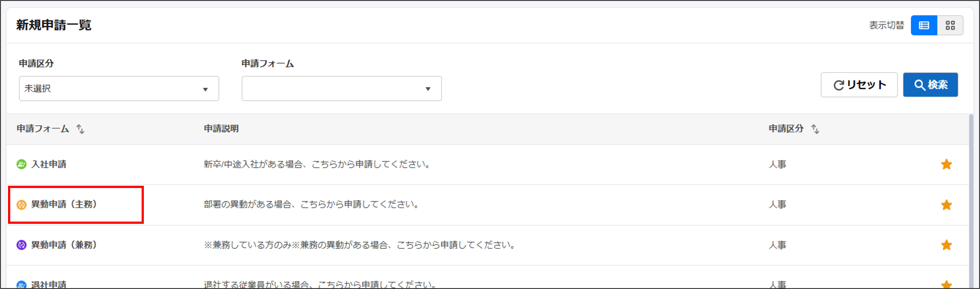Toggle favorite star for 退社申請 row

pos(946,284)
